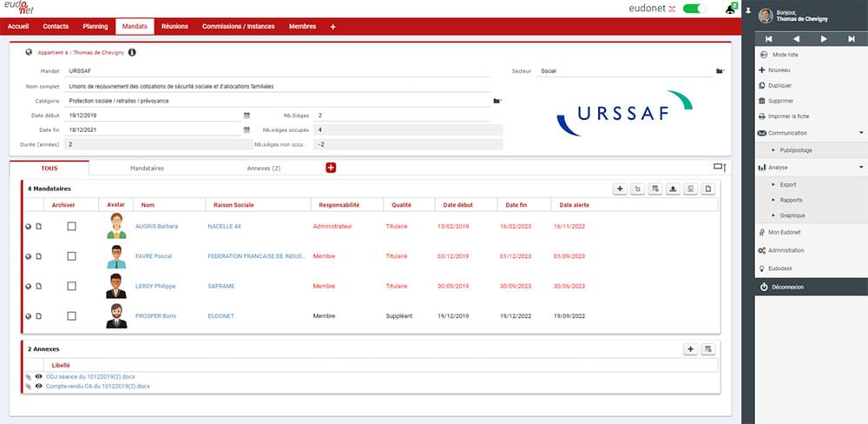Click the last Mandataires page icon

point(708,189)
